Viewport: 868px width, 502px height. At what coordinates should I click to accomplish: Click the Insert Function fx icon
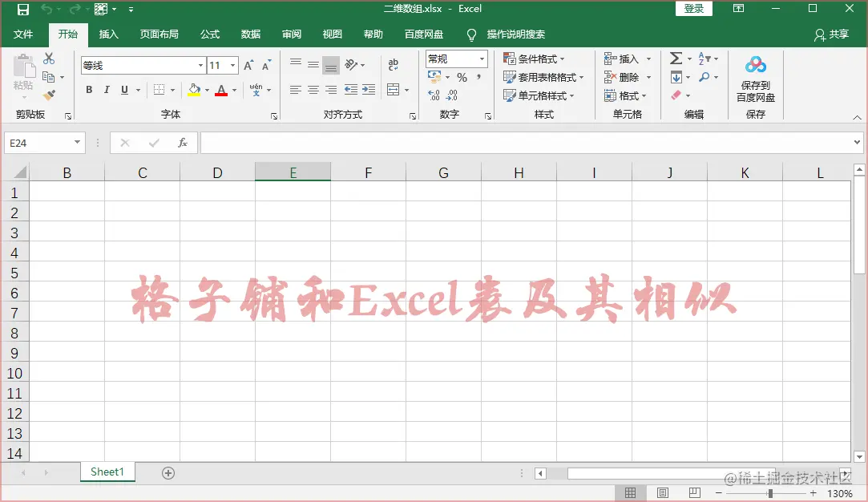pos(182,143)
